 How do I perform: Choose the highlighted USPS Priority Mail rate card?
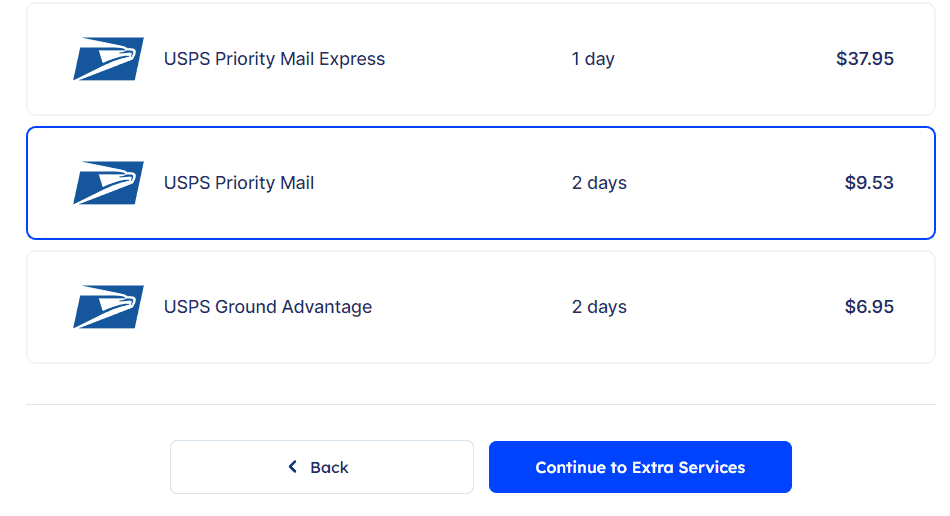point(480,183)
